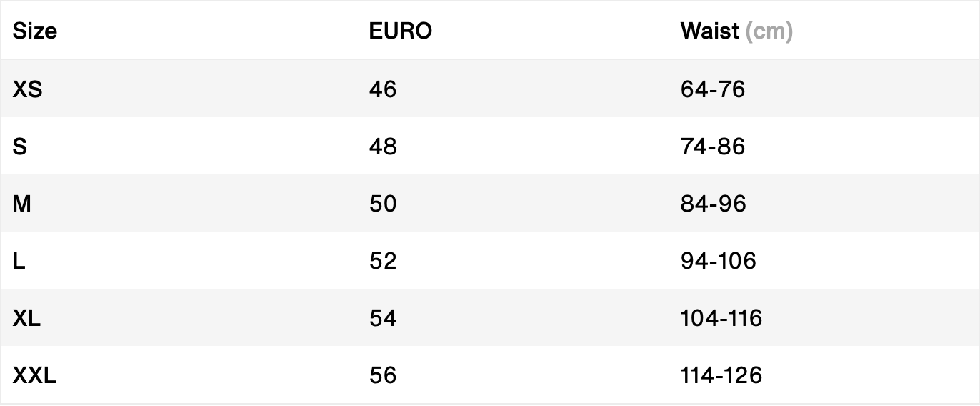This screenshot has width=980, height=406.
Task: Select the XXL size cell
Action: pyautogui.click(x=34, y=375)
